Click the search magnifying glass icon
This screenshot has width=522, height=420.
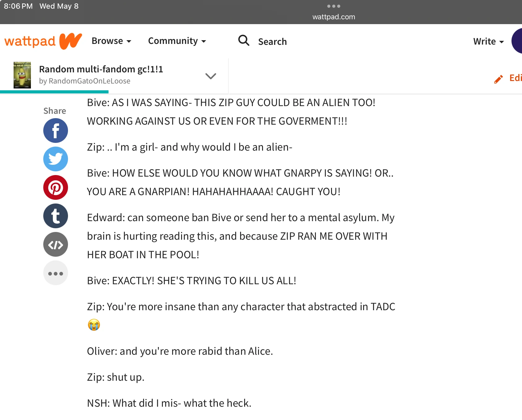tap(244, 41)
